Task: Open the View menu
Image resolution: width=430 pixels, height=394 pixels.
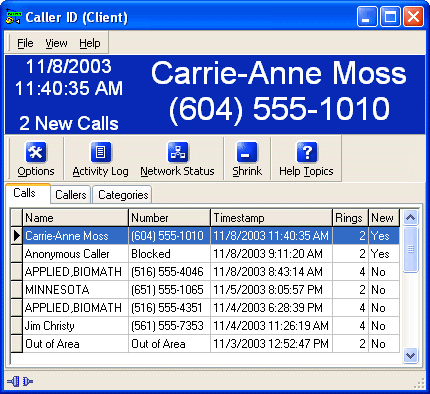Action: click(x=56, y=43)
